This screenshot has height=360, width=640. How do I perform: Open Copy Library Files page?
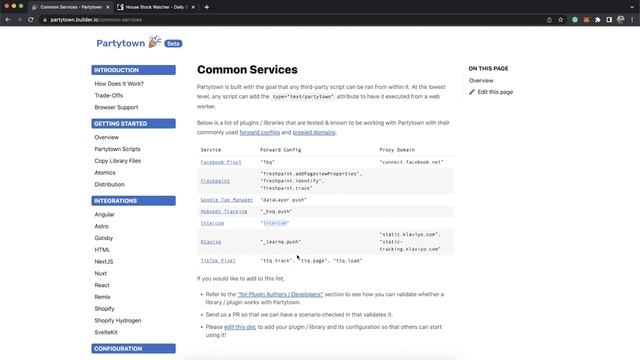point(118,161)
